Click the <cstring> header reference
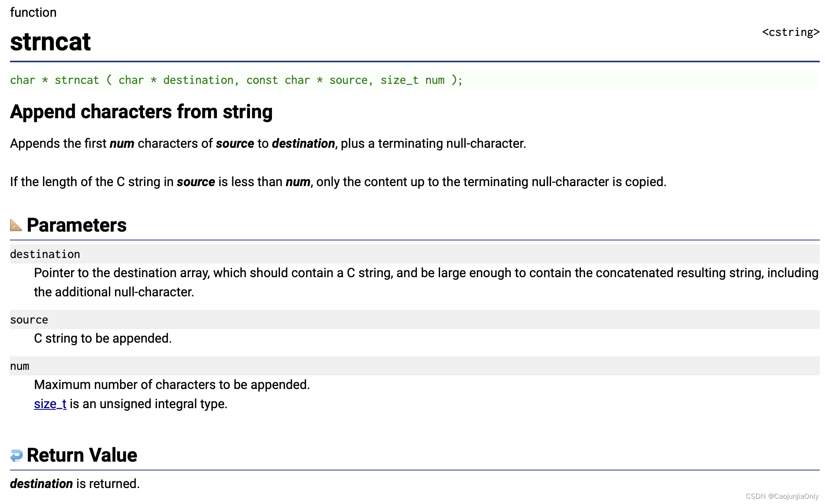This screenshot has height=504, width=825. [791, 32]
